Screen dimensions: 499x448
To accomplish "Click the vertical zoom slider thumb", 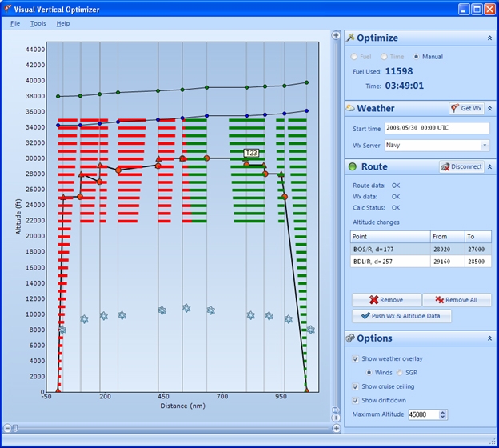I will point(336,410).
